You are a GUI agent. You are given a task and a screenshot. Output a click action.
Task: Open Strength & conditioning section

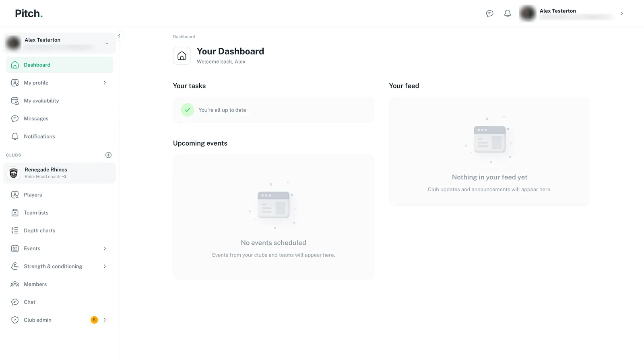(x=59, y=266)
